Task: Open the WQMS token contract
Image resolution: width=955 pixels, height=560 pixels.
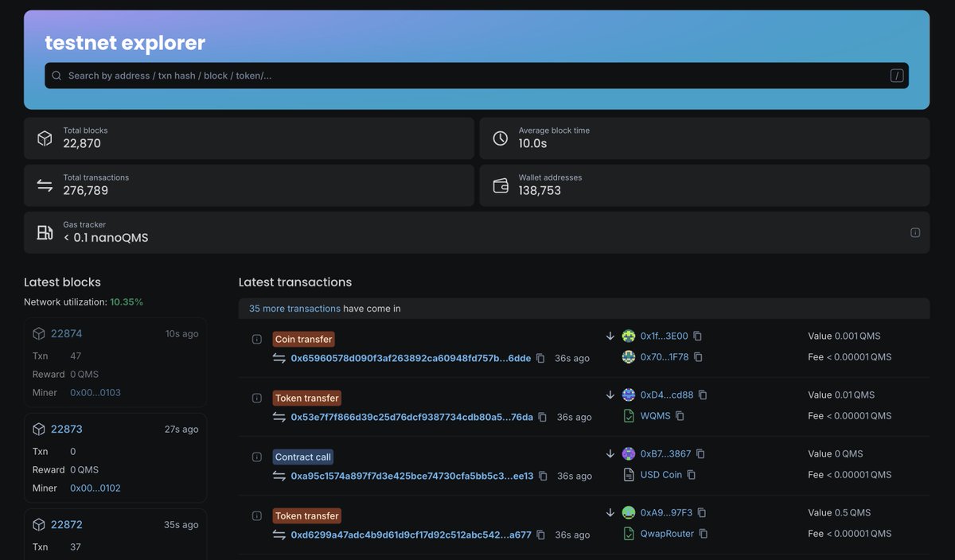Action: pos(655,415)
